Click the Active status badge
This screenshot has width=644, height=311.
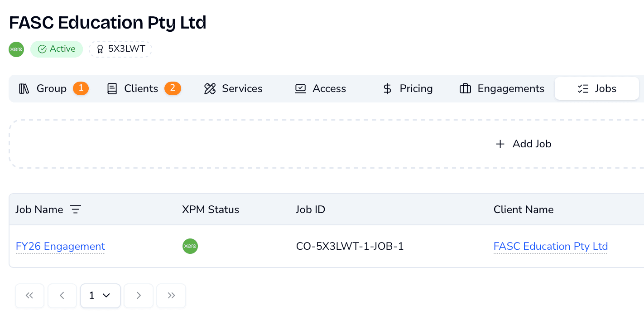point(57,49)
